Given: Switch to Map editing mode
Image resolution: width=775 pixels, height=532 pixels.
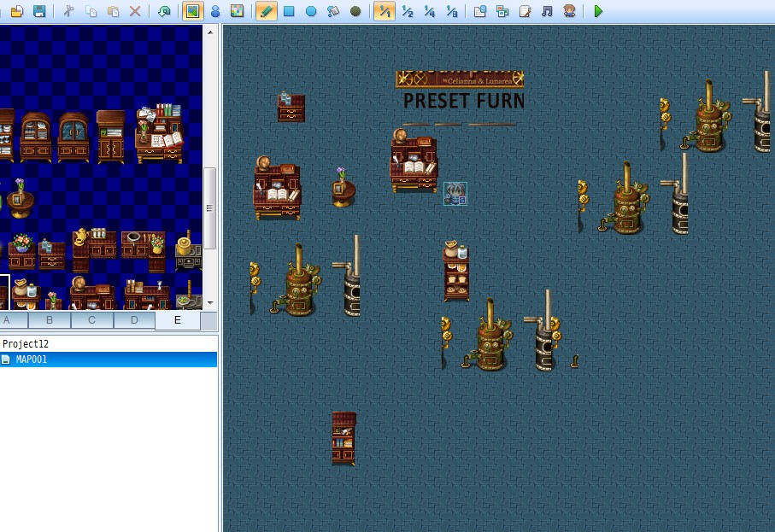Looking at the screenshot, I should 193,11.
